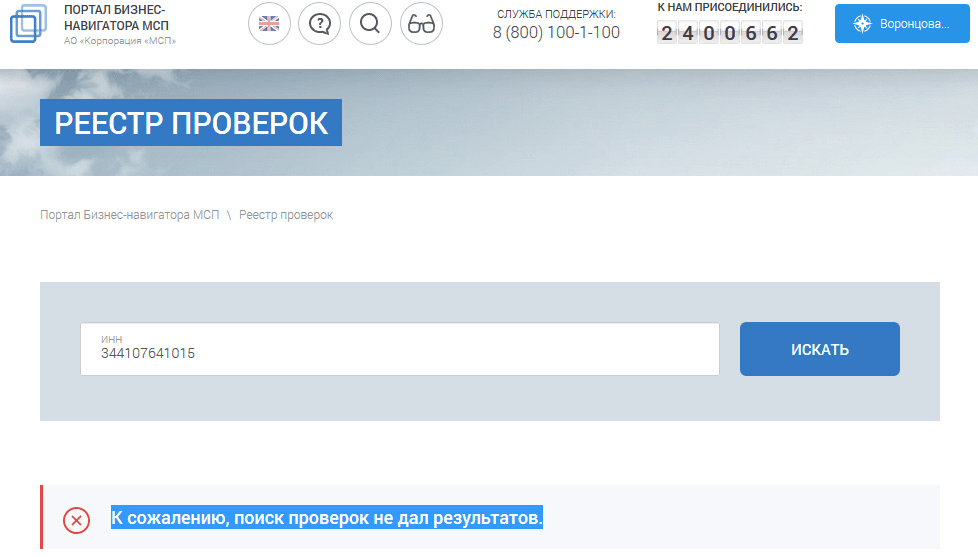Click the РЕЕСТР ПРОВЕРОК page heading

[191, 123]
